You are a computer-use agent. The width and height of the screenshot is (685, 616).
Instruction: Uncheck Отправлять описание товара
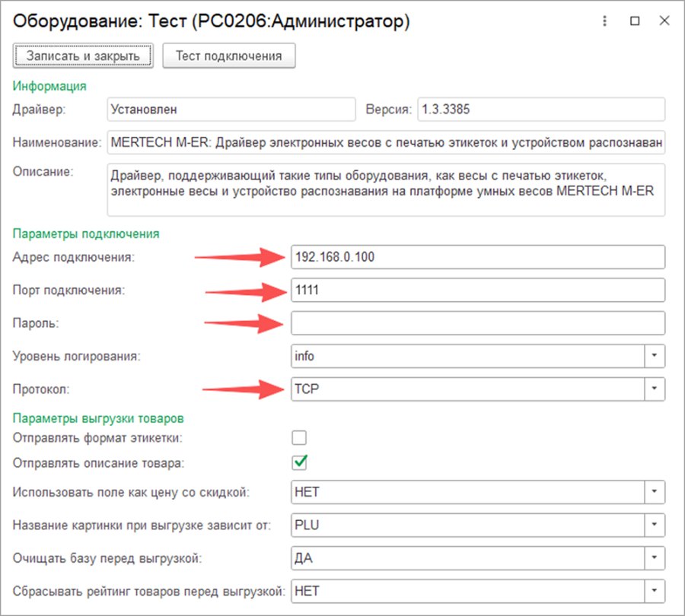point(299,463)
